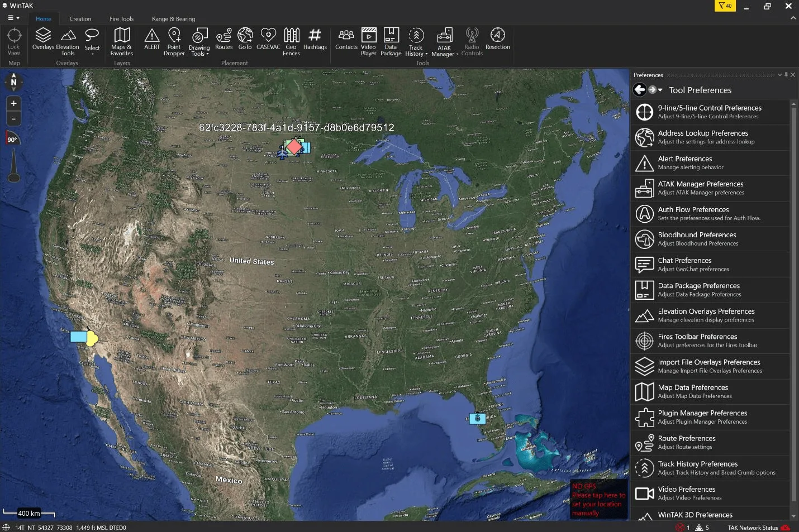Open the application menu dropdown at top left

tap(14, 18)
